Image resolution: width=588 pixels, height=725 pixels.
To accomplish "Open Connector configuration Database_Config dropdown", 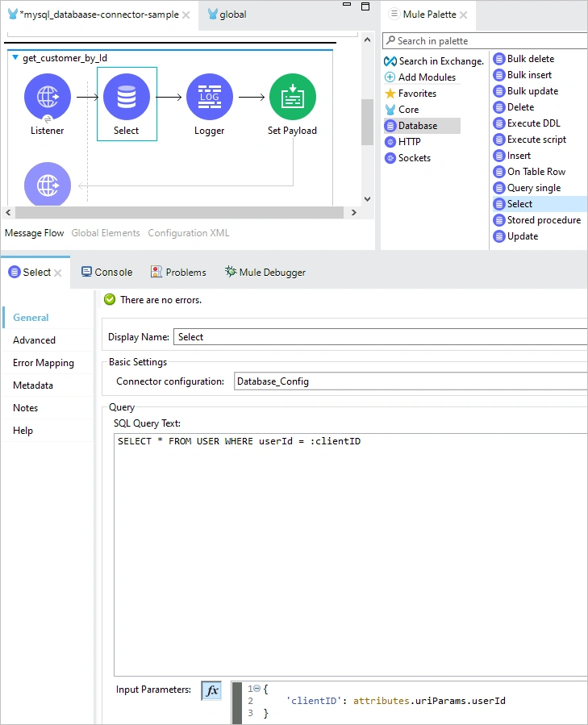I will point(411,381).
